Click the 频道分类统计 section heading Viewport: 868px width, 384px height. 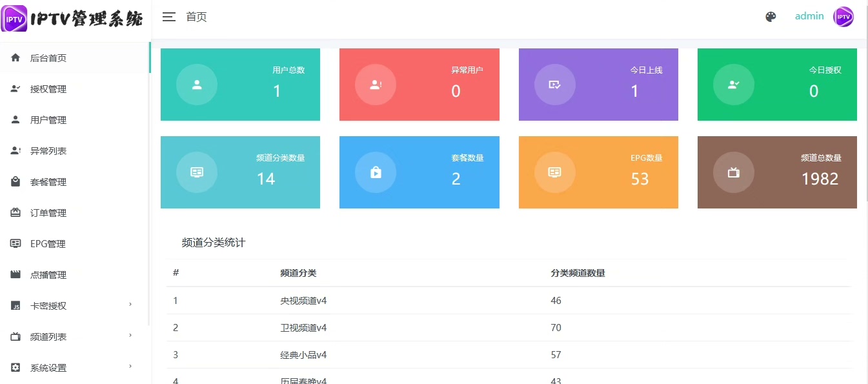tap(214, 243)
